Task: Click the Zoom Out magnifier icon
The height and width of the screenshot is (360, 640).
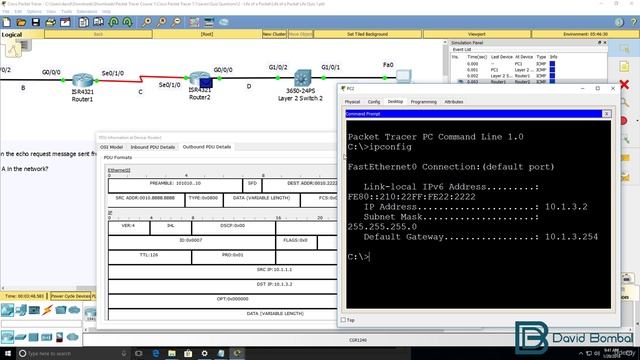Action: tap(176, 22)
